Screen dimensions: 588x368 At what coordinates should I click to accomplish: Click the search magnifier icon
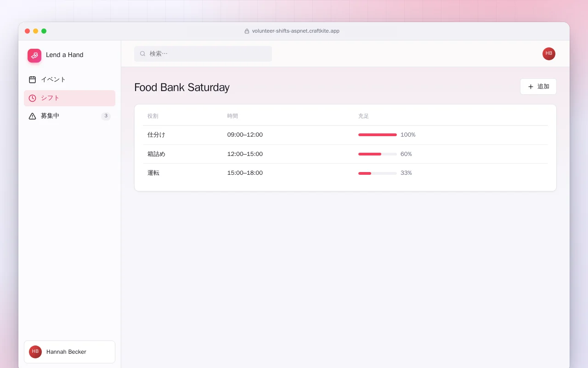pos(143,54)
